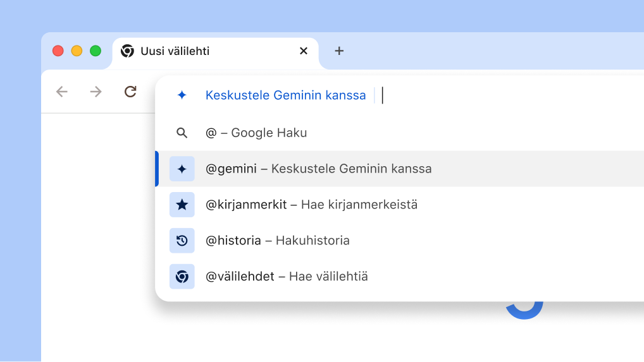Select @historia – Hakuhistoria suggestion
This screenshot has height=362, width=644.
pyautogui.click(x=400, y=241)
